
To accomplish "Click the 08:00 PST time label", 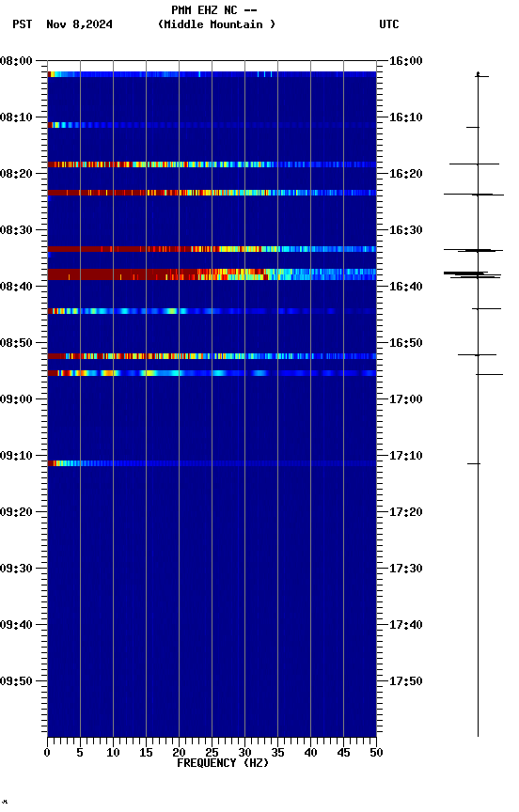I will (x=16, y=61).
